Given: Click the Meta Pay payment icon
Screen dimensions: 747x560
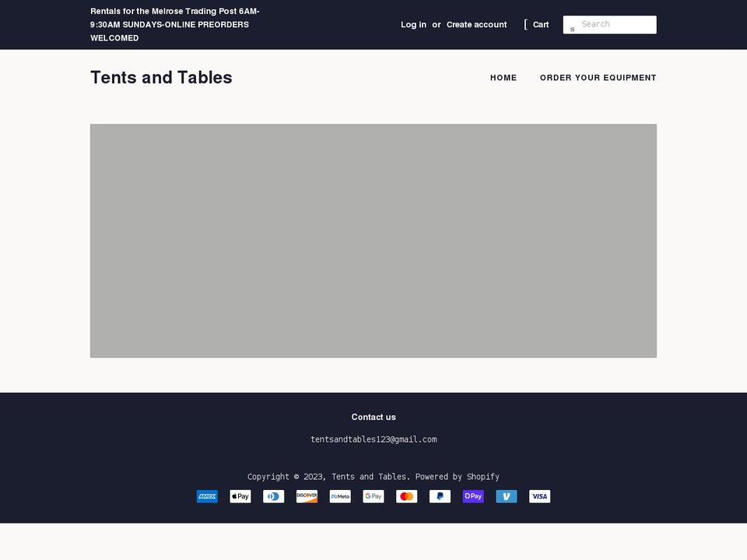Looking at the screenshot, I should pos(340,496).
